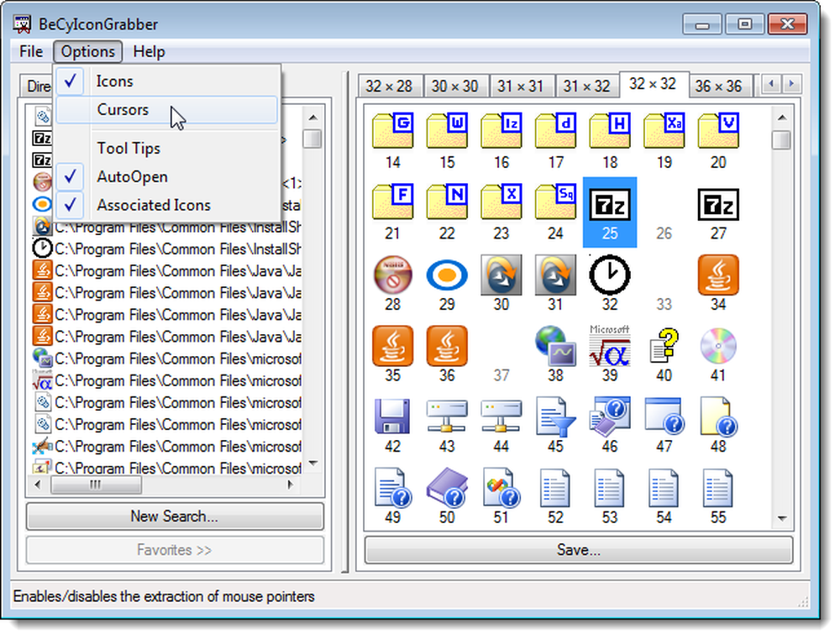Select the Java coffee cup icon 34

[x=718, y=275]
